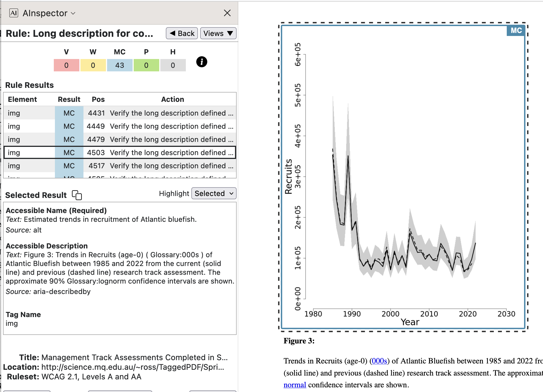Click the yellow Warnings count cell
The width and height of the screenshot is (543, 392).
tap(93, 65)
